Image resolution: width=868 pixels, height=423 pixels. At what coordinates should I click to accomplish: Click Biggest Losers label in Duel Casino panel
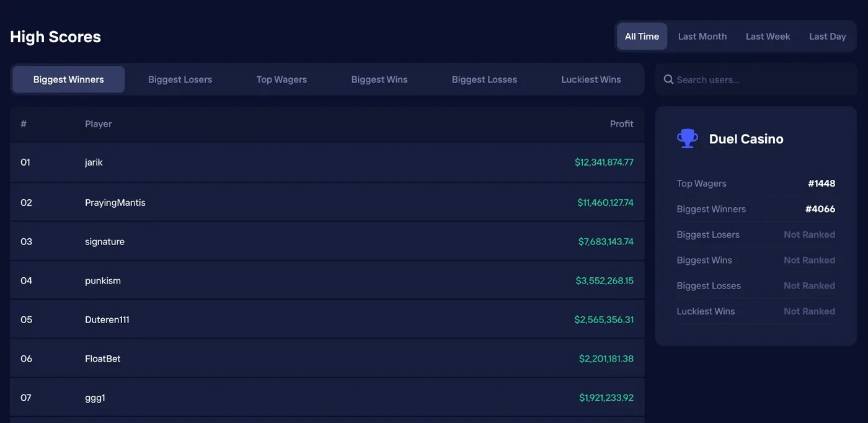pyautogui.click(x=708, y=234)
